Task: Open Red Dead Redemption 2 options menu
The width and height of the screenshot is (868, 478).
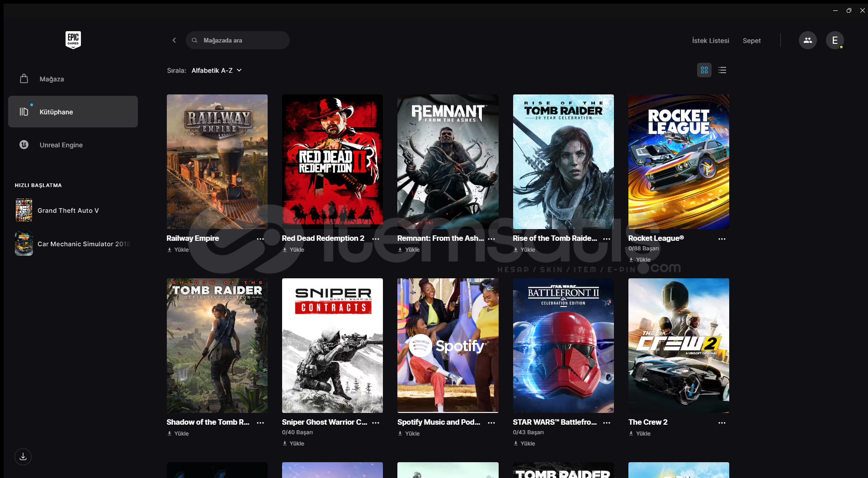Action: (x=376, y=239)
